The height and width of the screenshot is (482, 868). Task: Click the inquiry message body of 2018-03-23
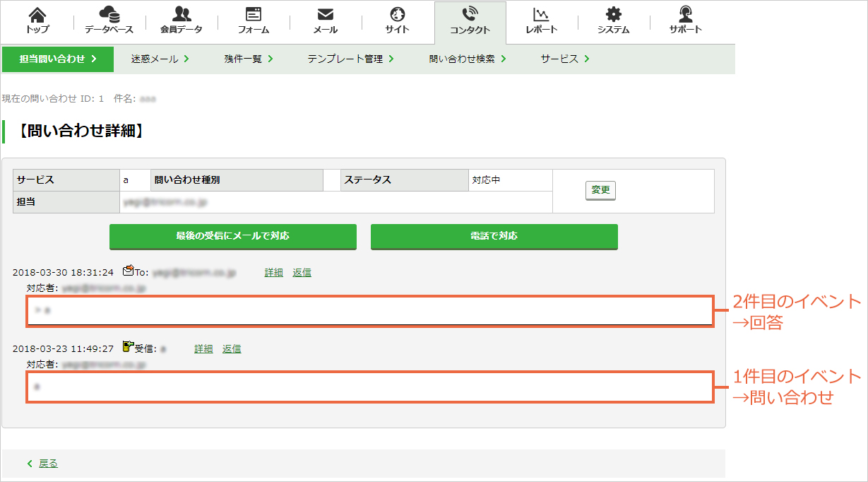click(x=370, y=387)
